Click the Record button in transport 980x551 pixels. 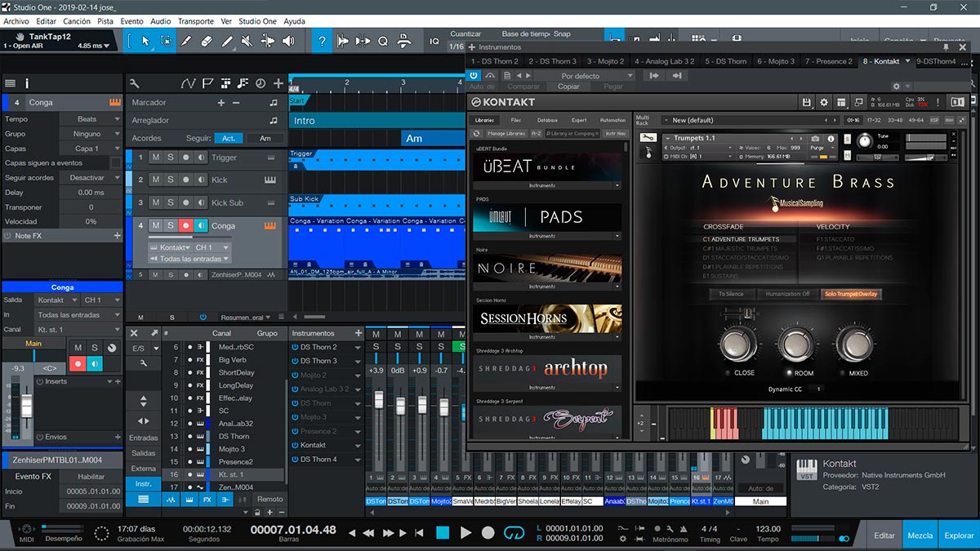coord(488,533)
